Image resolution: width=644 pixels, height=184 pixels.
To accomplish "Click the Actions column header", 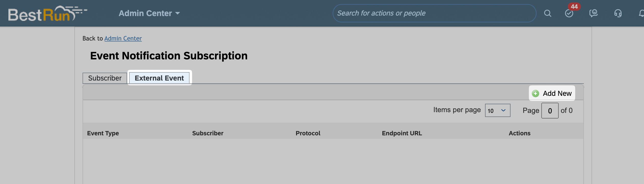I will point(519,133).
